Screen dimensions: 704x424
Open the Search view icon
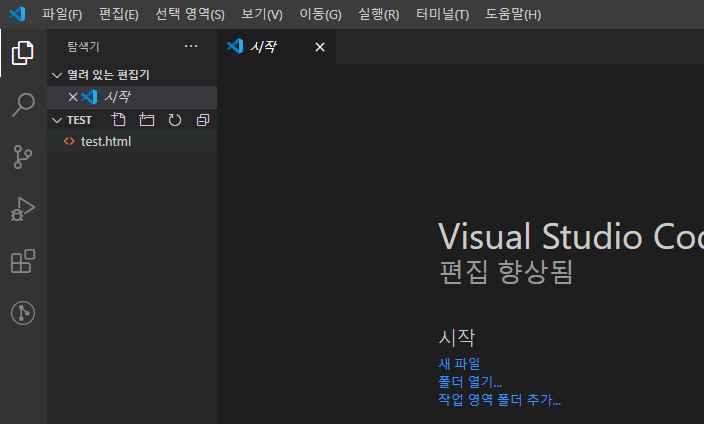22,105
